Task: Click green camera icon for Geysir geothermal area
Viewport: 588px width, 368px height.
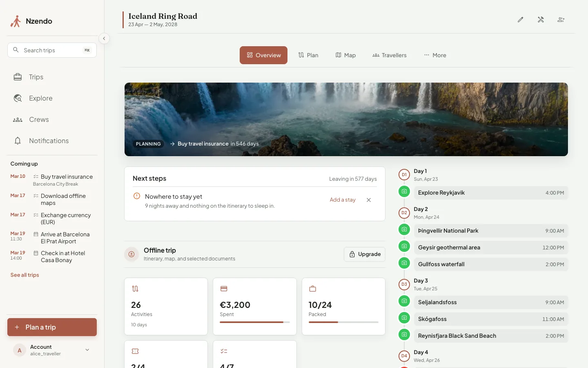Action: pos(404,246)
